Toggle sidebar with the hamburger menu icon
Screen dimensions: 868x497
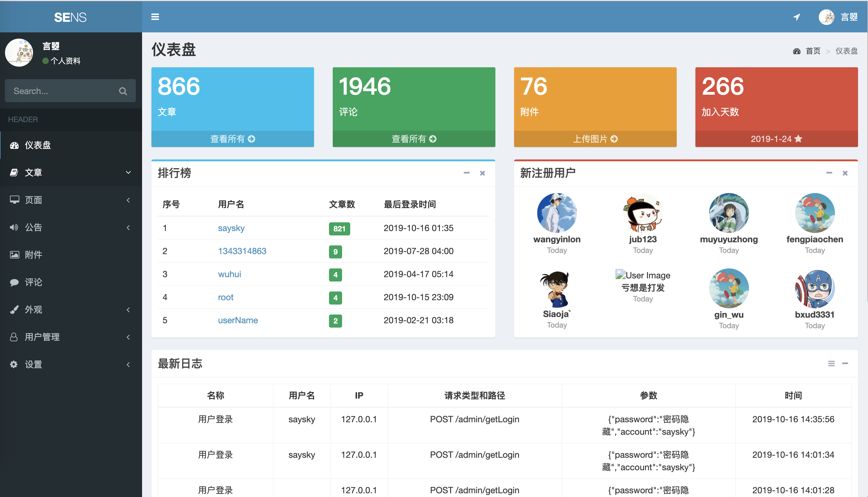coord(155,17)
